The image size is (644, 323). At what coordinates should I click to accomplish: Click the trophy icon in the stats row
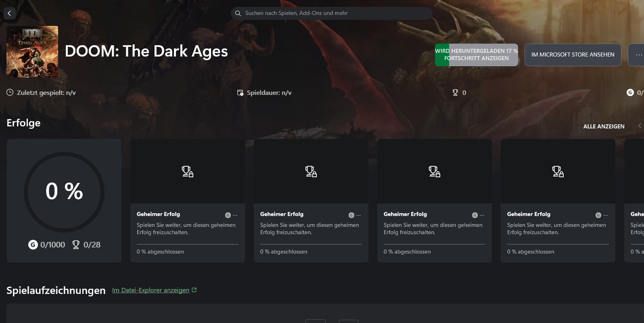[455, 92]
